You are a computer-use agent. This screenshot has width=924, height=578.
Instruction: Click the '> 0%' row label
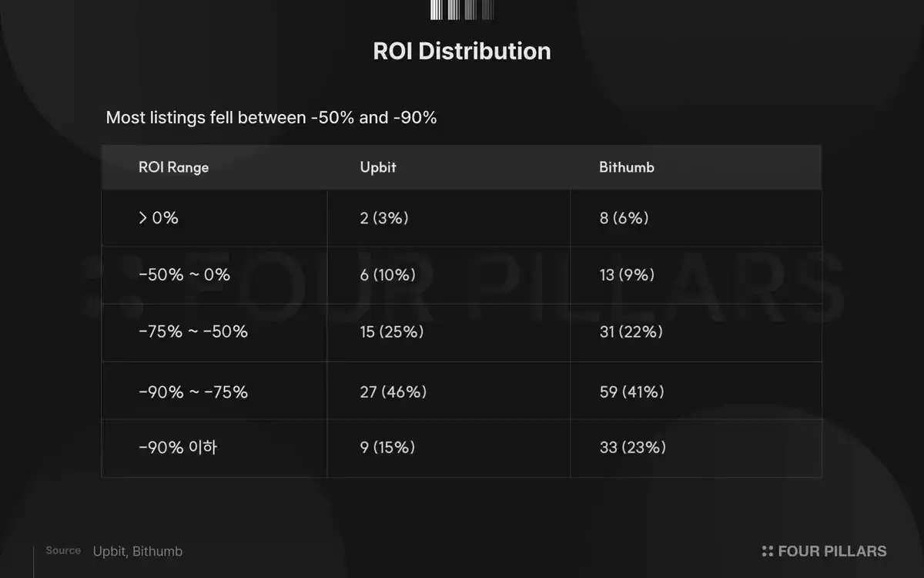coord(159,218)
